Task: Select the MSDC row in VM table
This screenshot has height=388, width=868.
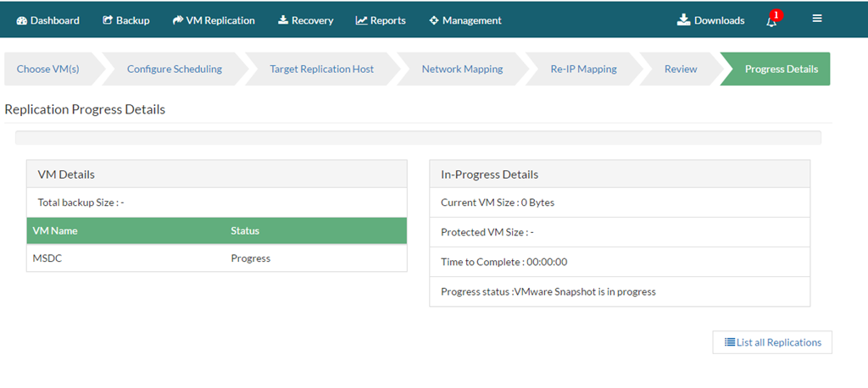Action: pos(217,258)
